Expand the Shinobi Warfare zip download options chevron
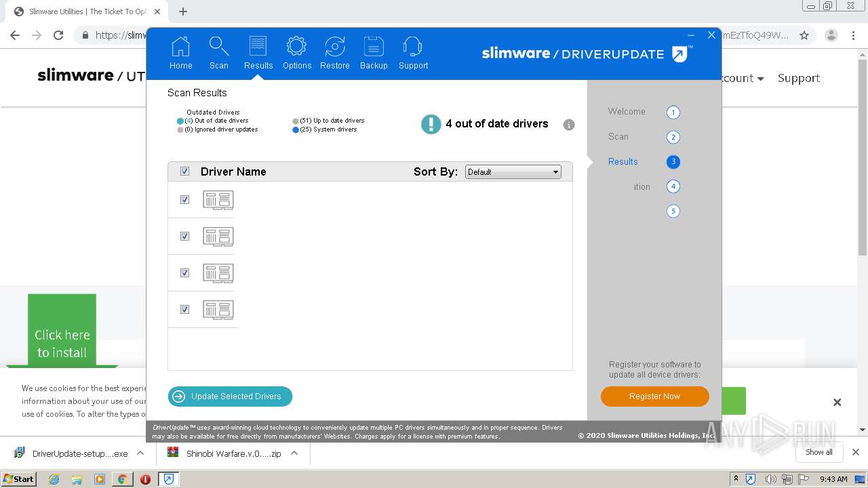Image resolution: width=868 pixels, height=488 pixels. tap(294, 453)
